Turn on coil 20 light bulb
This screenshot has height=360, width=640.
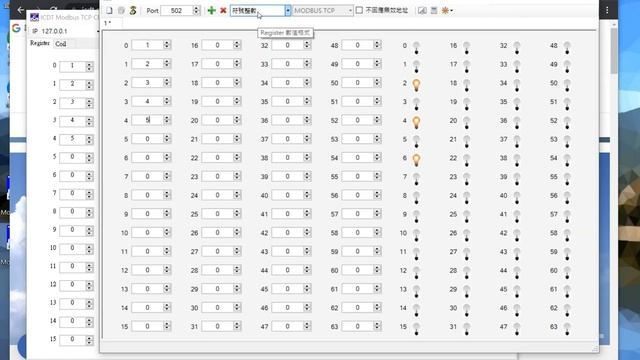[x=467, y=122]
